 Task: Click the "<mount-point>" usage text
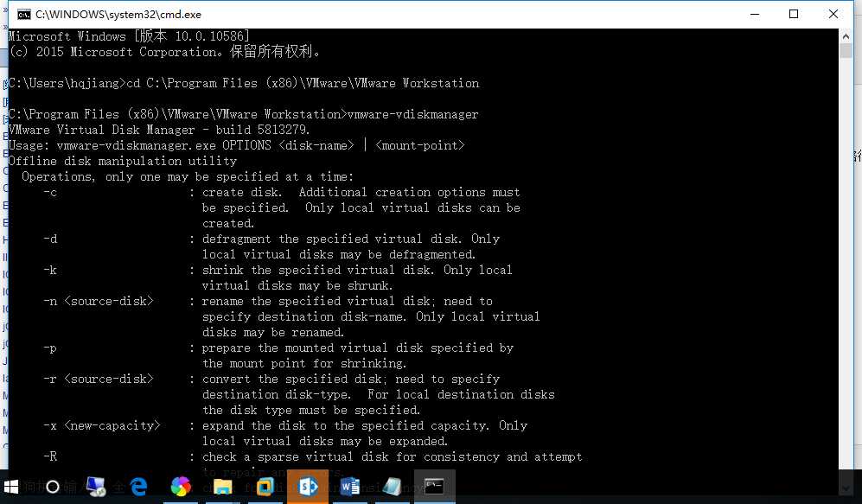420,145
